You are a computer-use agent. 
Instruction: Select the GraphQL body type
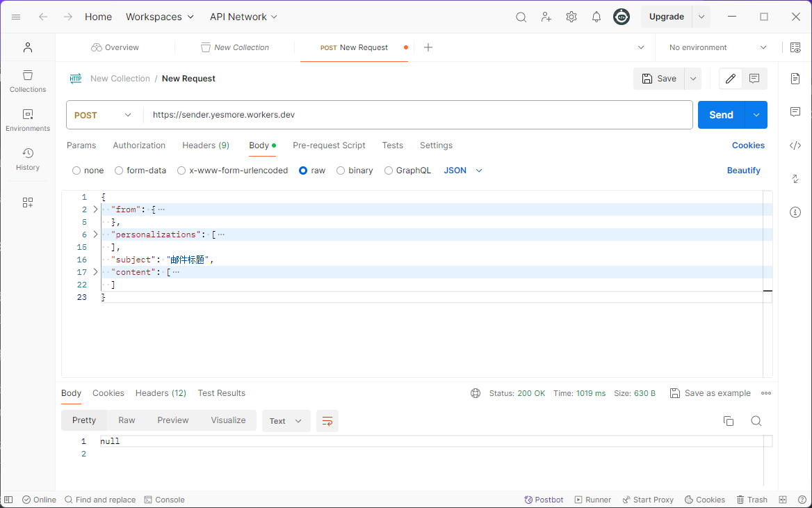(389, 170)
